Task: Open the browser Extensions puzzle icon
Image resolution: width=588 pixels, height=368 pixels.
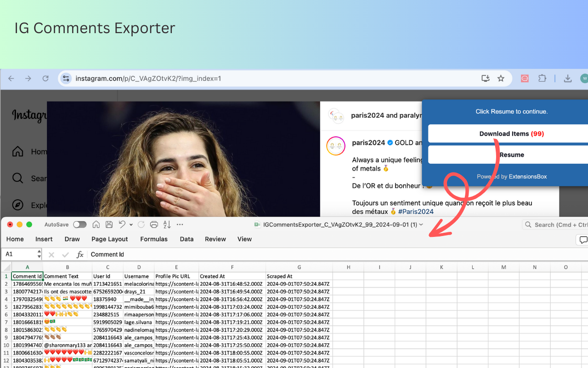Action: click(x=542, y=79)
